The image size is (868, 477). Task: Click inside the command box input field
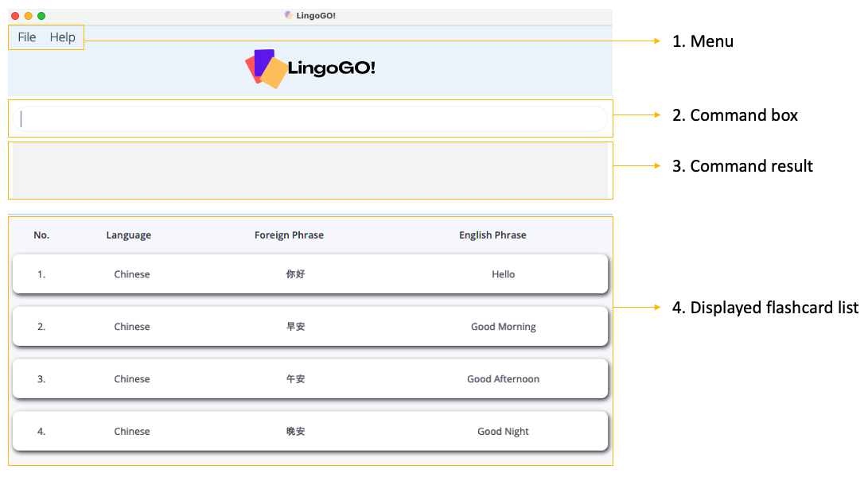310,119
